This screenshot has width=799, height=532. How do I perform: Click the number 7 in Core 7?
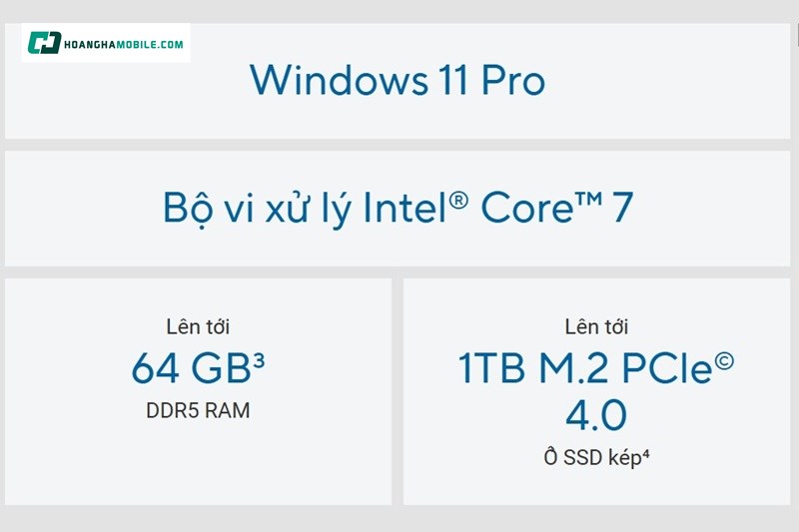pyautogui.click(x=621, y=208)
